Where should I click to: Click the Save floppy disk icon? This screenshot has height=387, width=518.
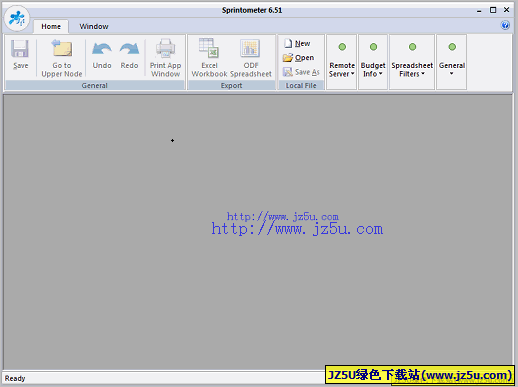pyautogui.click(x=20, y=49)
